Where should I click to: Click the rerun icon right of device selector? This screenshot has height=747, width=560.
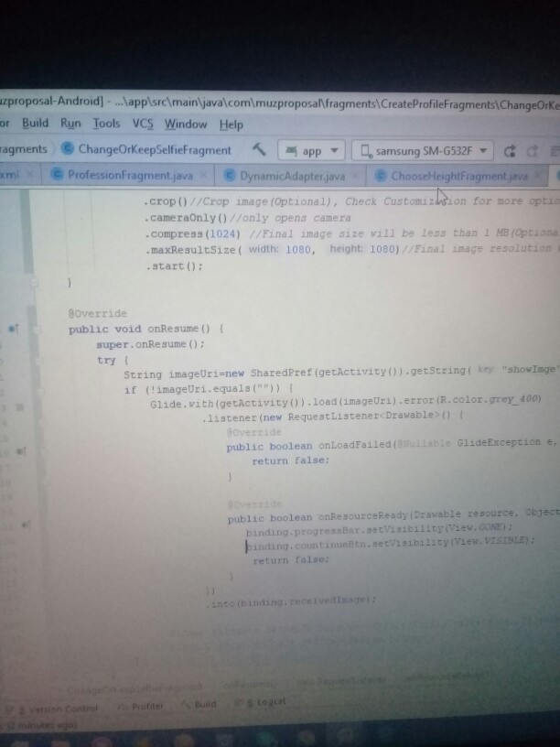510,151
